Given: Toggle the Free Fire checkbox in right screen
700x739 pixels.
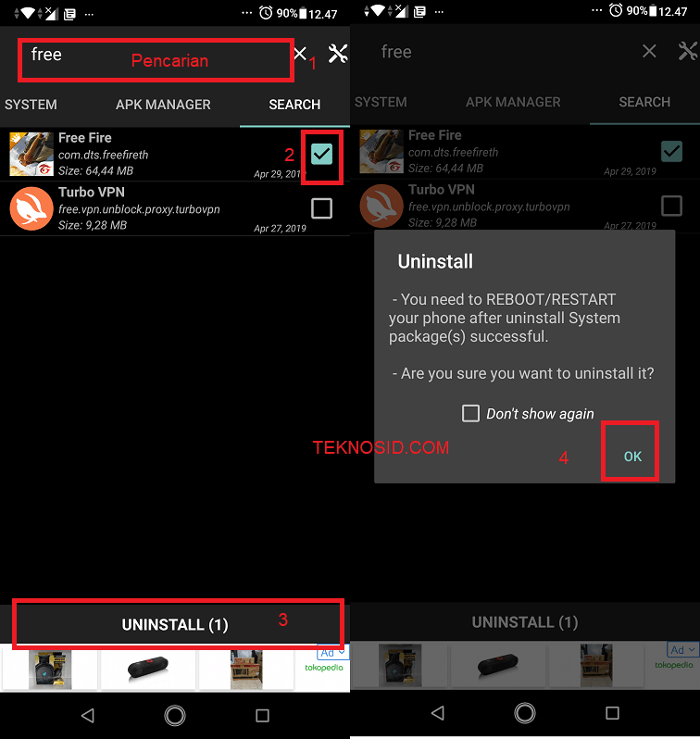Looking at the screenshot, I should (x=671, y=151).
